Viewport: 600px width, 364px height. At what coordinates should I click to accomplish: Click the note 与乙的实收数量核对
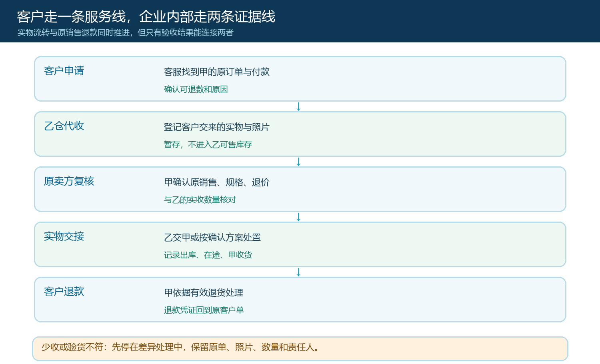(x=200, y=200)
